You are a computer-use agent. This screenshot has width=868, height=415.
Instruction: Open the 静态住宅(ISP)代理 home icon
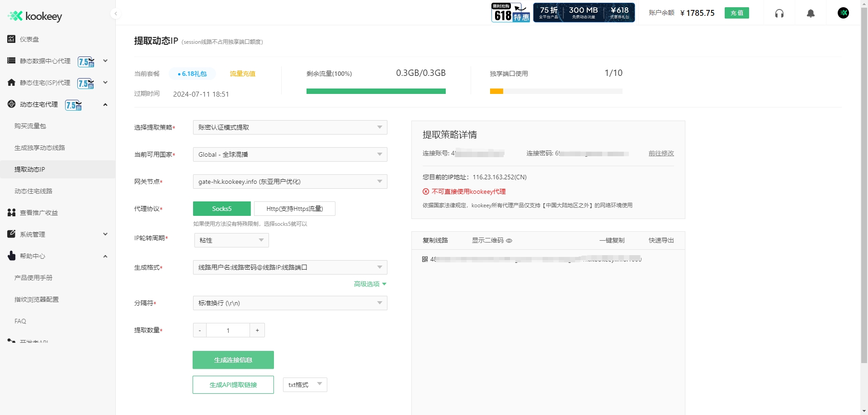pos(11,83)
